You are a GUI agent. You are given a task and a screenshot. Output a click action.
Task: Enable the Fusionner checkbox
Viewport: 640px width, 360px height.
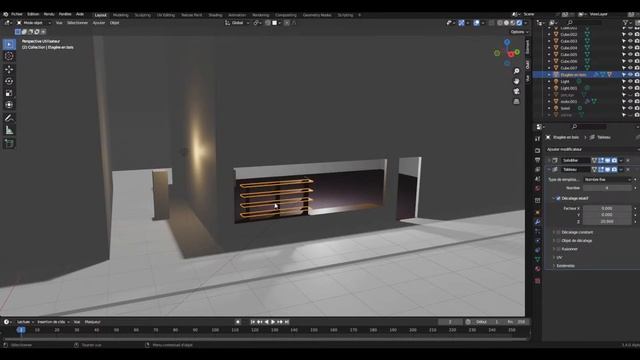558,249
